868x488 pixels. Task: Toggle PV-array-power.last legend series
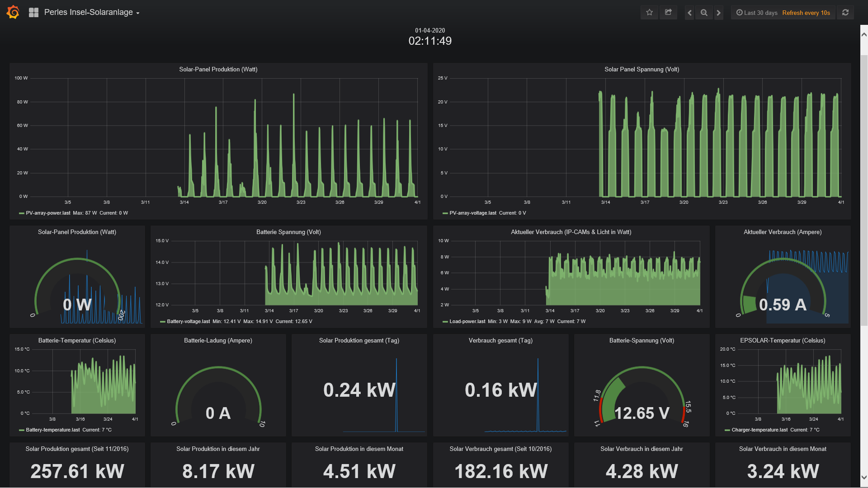tap(48, 213)
